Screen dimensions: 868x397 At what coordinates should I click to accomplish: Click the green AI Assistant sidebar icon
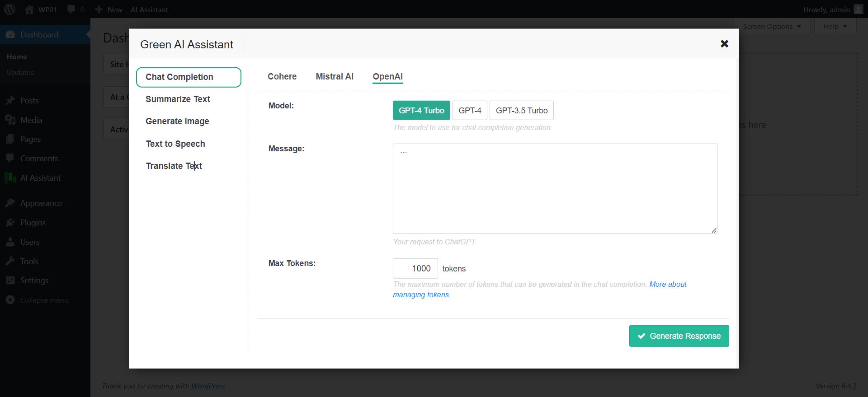coord(10,178)
